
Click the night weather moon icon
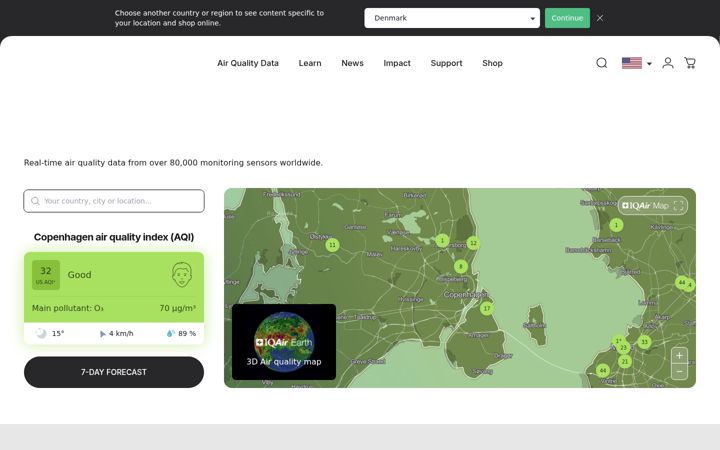tap(41, 333)
